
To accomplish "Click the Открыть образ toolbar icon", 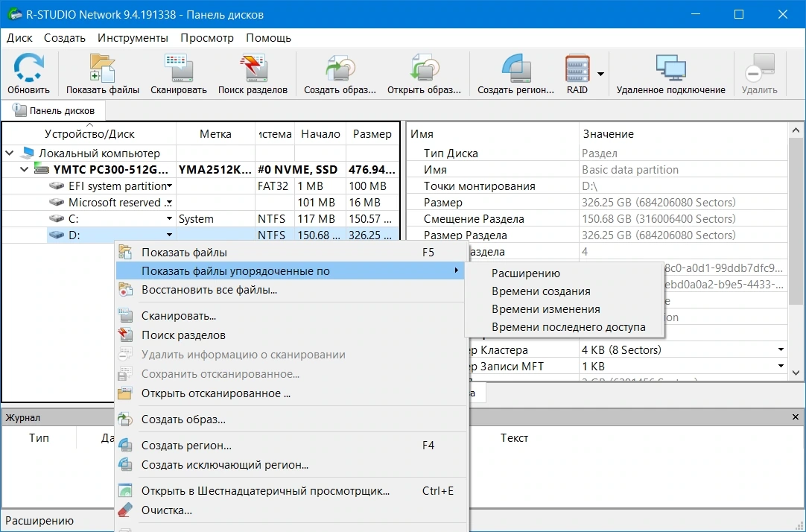I will [424, 68].
